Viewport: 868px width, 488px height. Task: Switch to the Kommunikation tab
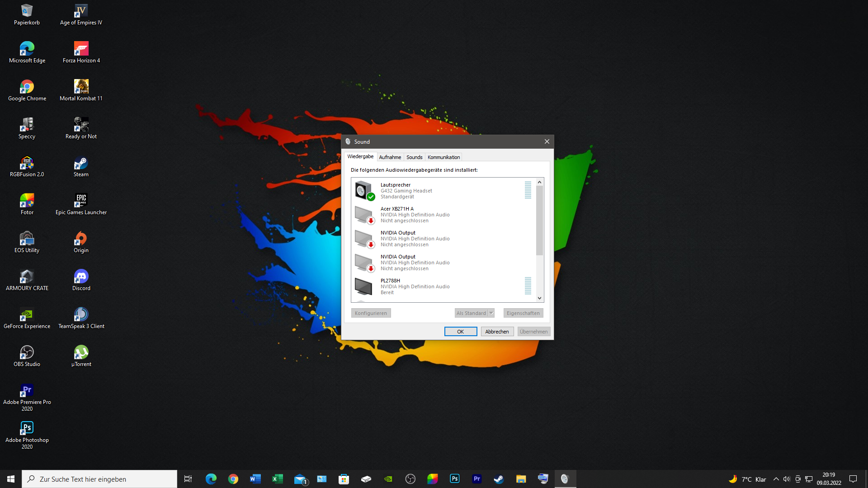click(x=443, y=157)
